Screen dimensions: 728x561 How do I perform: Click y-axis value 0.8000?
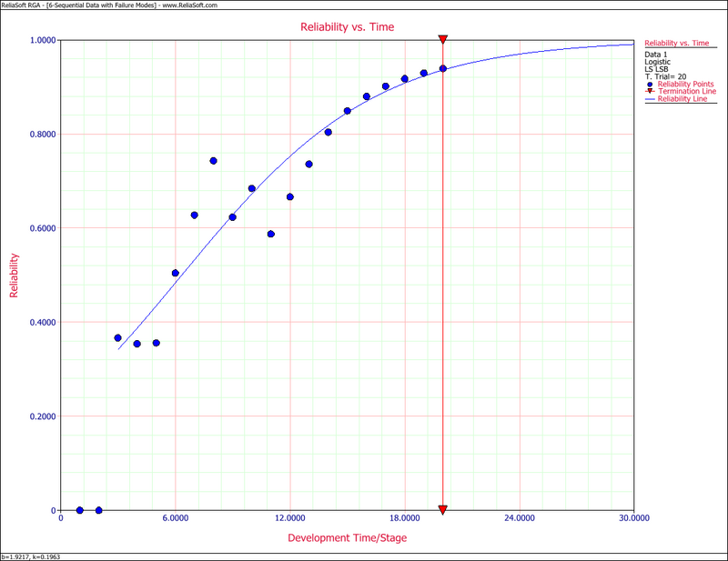43,135
